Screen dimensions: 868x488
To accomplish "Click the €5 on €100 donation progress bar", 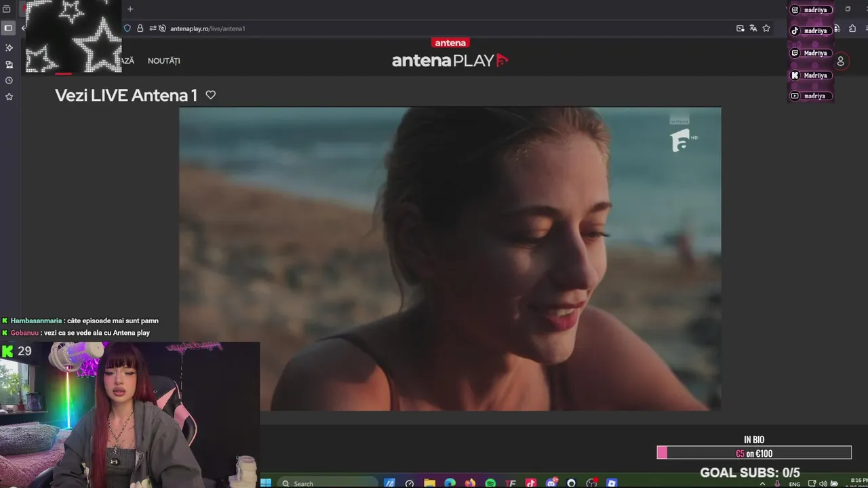I will (754, 453).
